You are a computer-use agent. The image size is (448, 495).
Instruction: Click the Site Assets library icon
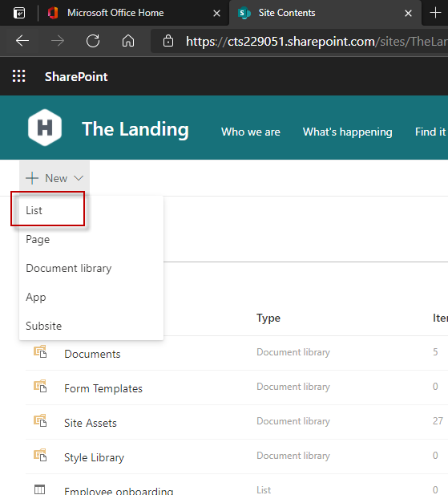[x=40, y=420]
